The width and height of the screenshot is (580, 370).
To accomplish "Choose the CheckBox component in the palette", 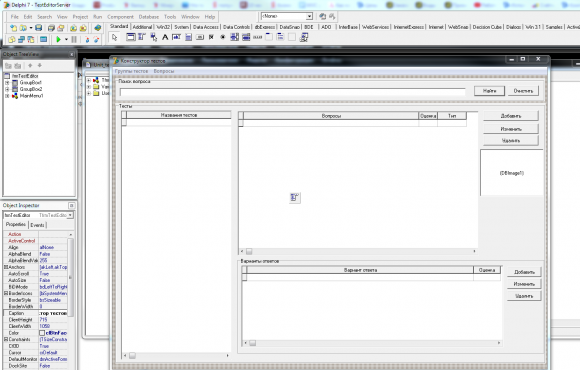I will (211, 37).
